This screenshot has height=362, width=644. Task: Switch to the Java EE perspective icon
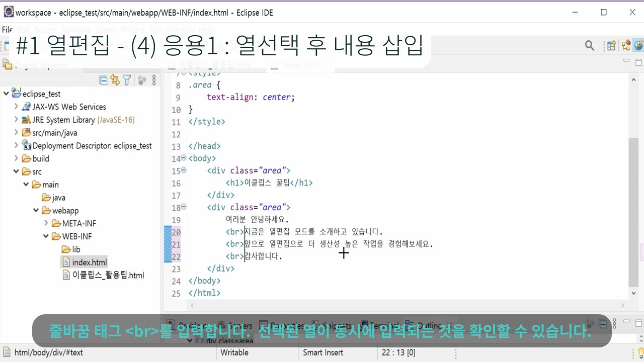626,46
